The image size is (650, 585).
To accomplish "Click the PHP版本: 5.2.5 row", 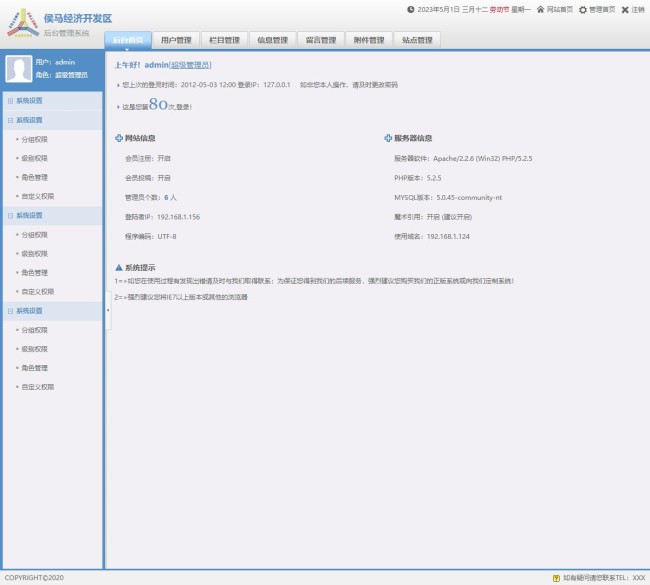I will pyautogui.click(x=418, y=178).
